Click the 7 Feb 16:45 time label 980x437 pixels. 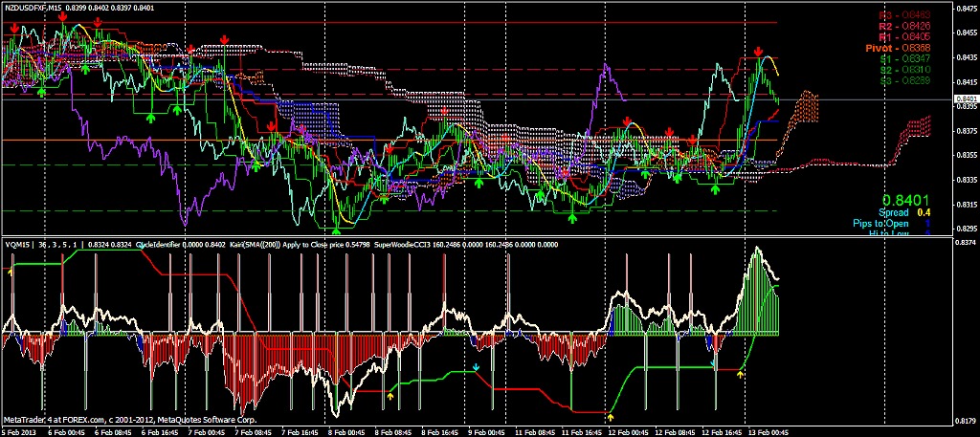click(x=301, y=432)
